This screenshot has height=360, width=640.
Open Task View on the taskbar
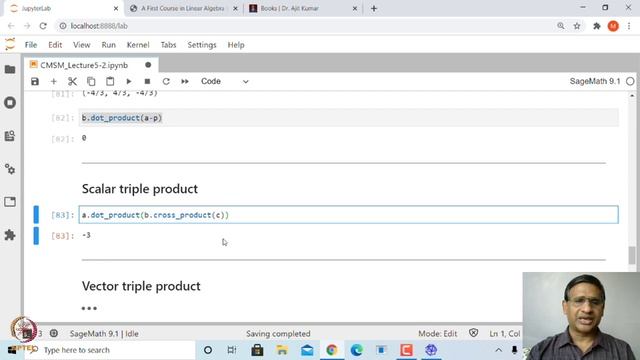[232, 350]
